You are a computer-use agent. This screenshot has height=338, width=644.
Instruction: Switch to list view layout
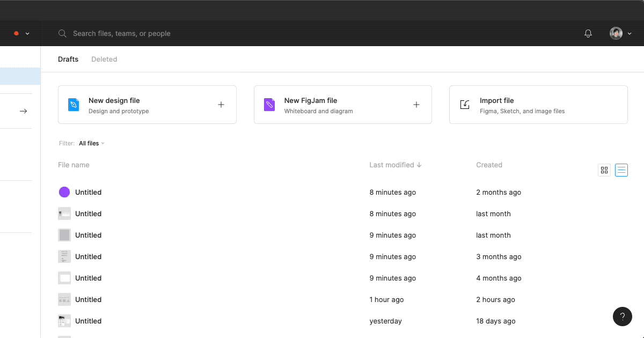[x=621, y=170]
